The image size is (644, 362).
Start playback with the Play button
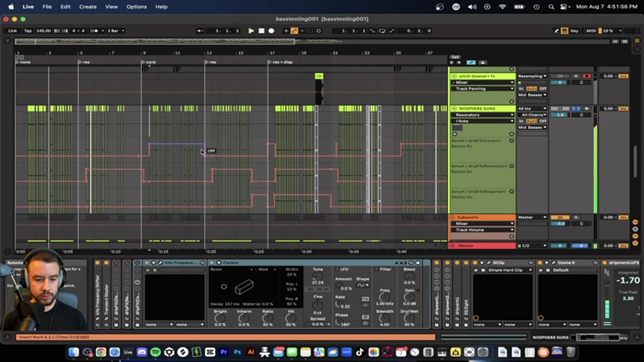tap(251, 31)
